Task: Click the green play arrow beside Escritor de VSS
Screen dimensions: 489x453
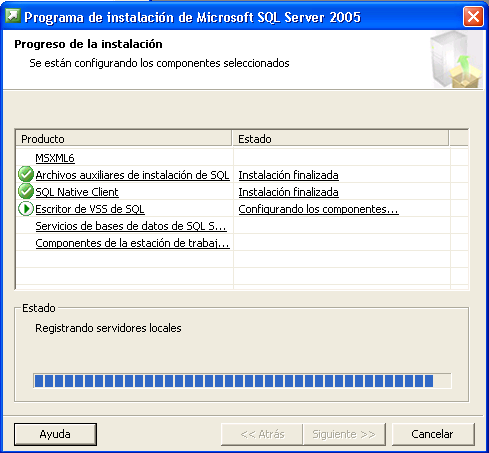Action: [x=26, y=209]
